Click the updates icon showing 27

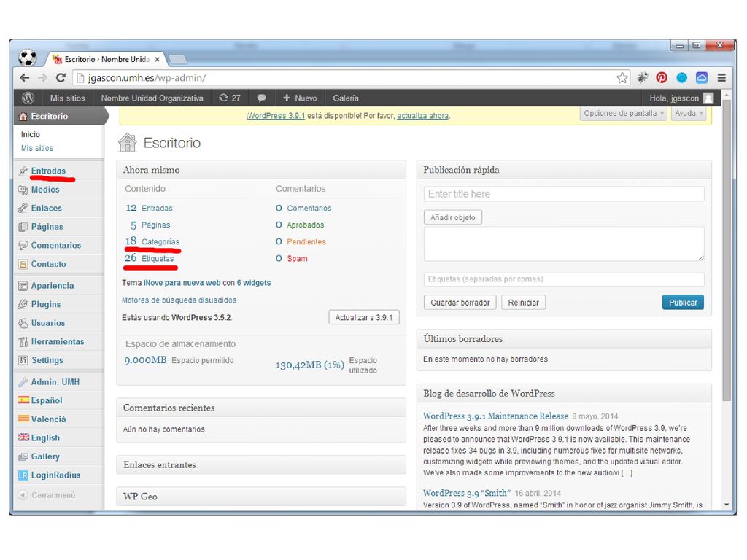point(230,98)
